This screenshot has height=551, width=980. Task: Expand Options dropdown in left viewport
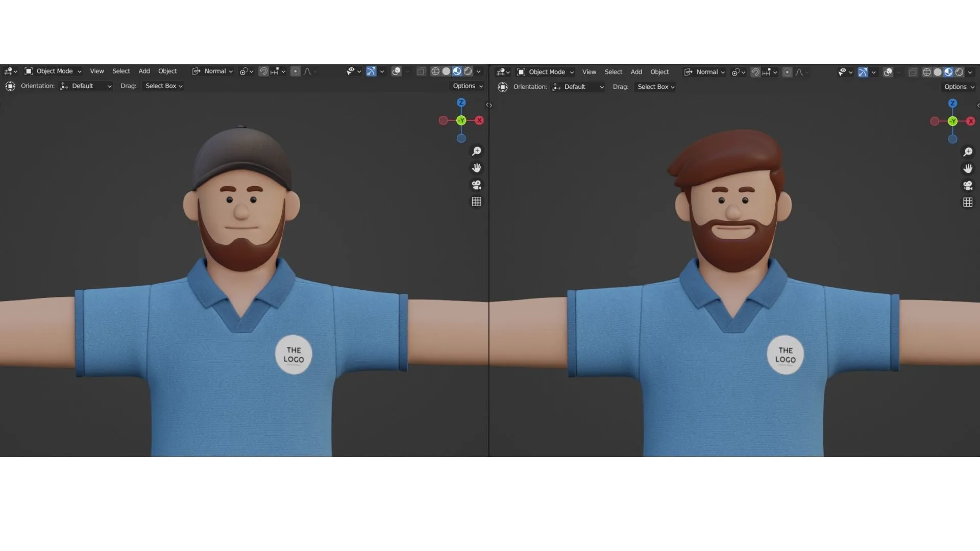(468, 86)
